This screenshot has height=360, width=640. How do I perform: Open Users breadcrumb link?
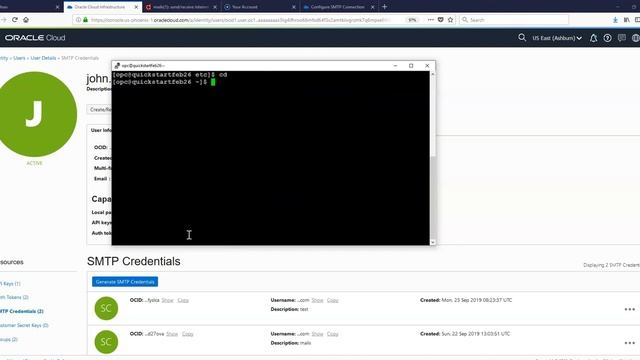click(x=19, y=58)
